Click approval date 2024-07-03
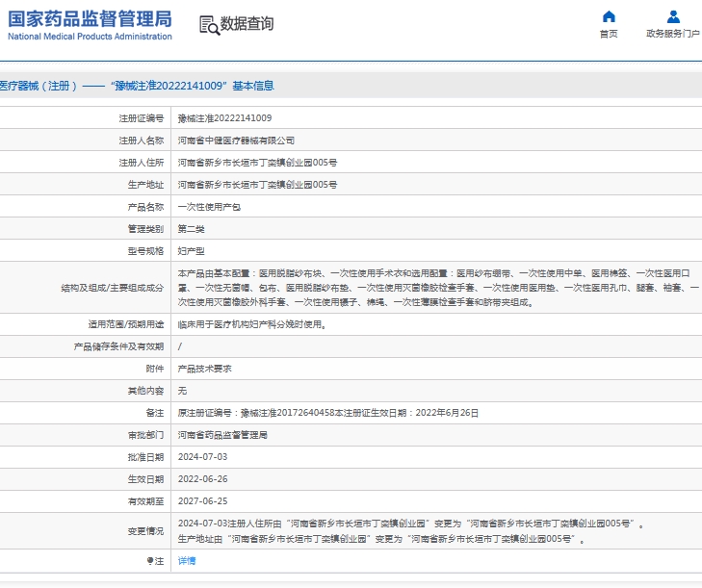Viewport: 702px width, 588px height. pos(203,457)
